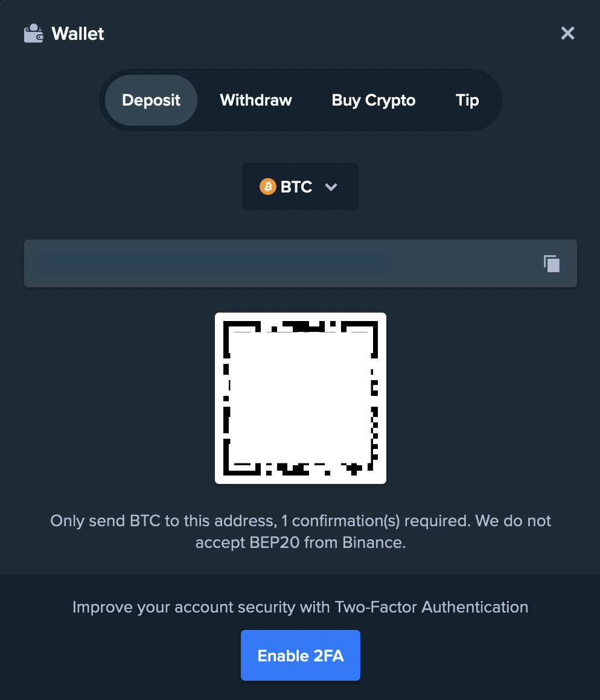Switch to the Withdraw tab
Screen dimensions: 600x700
coord(256,100)
